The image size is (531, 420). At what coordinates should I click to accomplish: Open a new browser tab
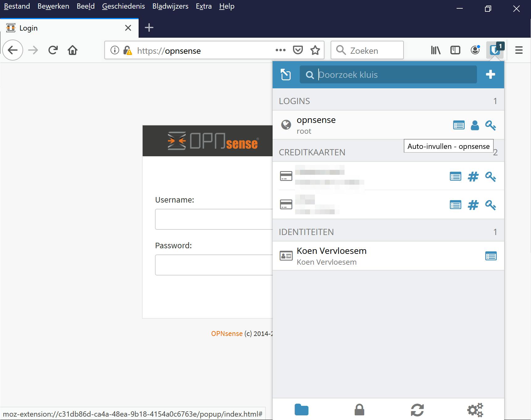tap(149, 28)
